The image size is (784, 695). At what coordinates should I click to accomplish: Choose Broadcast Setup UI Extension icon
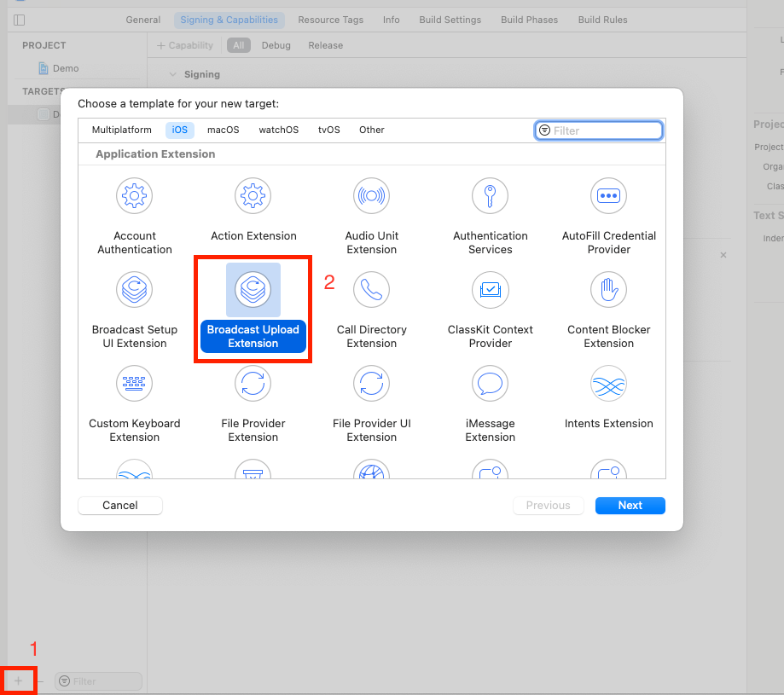[x=135, y=289]
